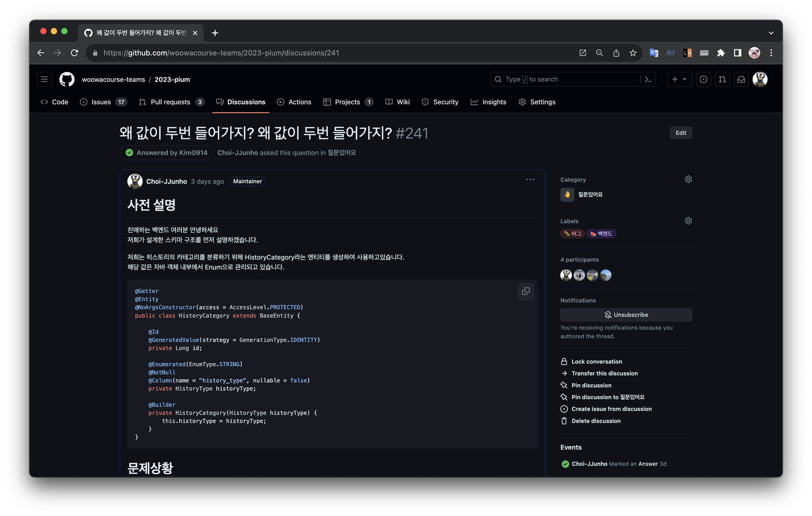Open the hamburger navigation menu

[44, 79]
